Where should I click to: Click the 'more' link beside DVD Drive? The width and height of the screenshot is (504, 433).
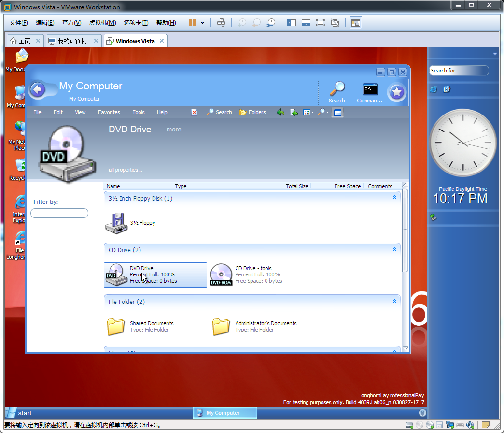[174, 130]
